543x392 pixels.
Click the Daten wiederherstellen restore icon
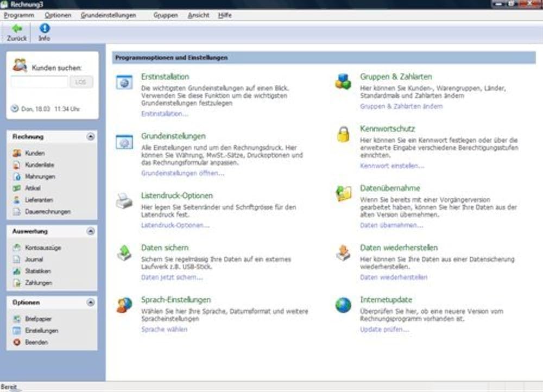click(x=343, y=252)
